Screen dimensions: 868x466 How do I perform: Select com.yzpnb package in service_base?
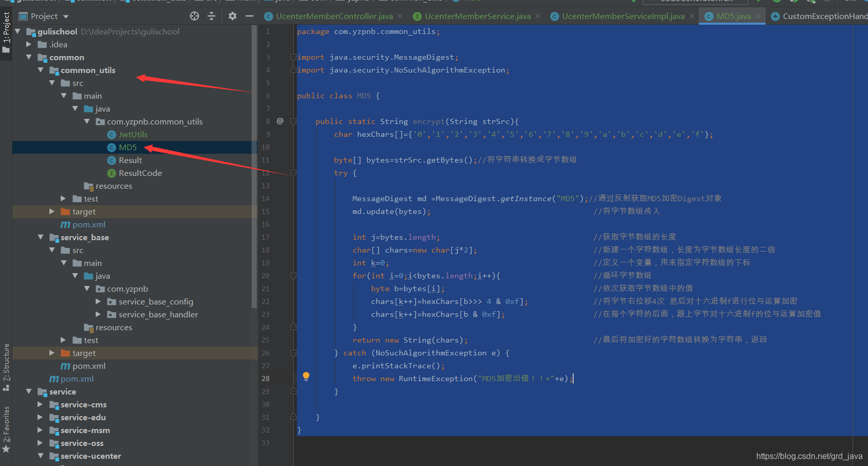pos(127,289)
